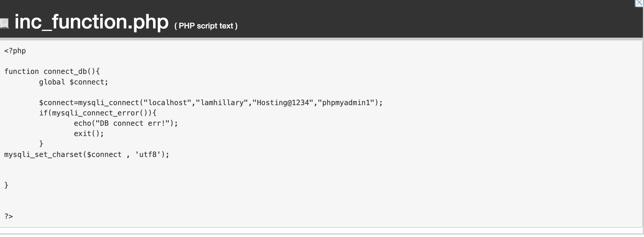Close the file preview with the X icon

pos(640,3)
